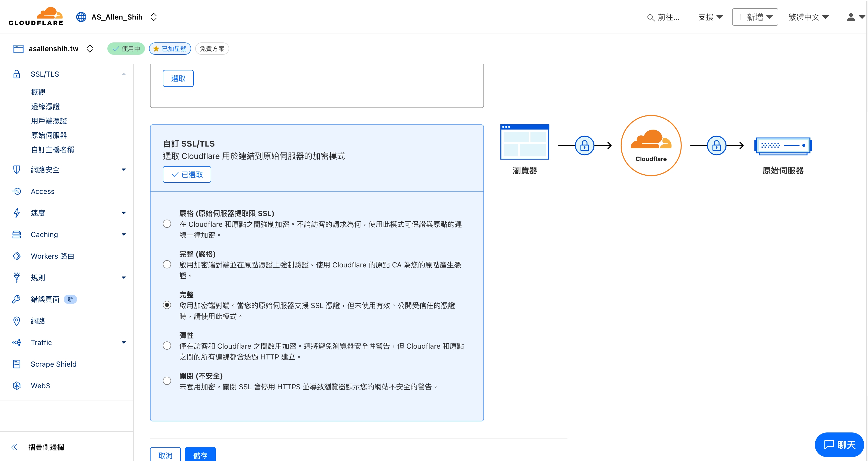Screen dimensions: 868x461
Task: Open the user profile icon
Action: coord(851,17)
